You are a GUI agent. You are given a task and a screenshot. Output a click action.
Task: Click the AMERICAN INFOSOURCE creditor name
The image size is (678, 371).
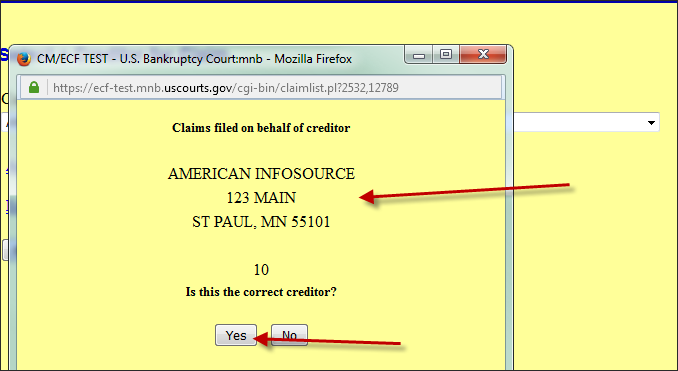pyautogui.click(x=261, y=174)
